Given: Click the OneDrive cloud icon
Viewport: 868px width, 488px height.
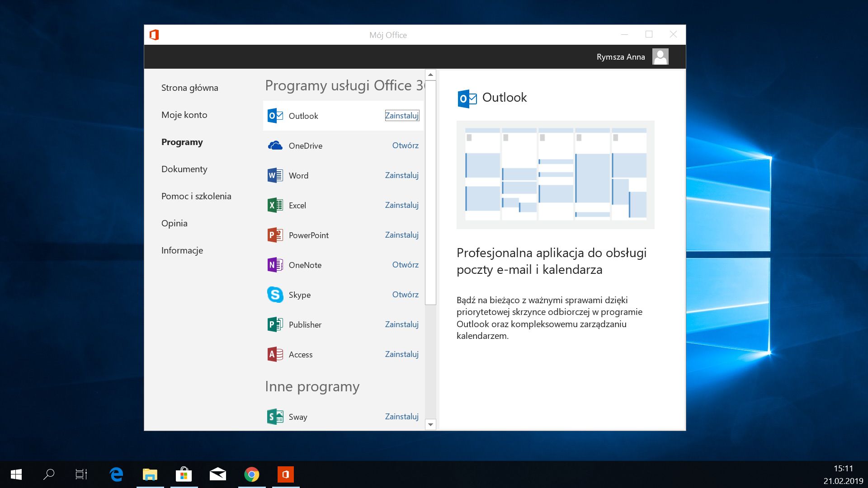Looking at the screenshot, I should [275, 145].
